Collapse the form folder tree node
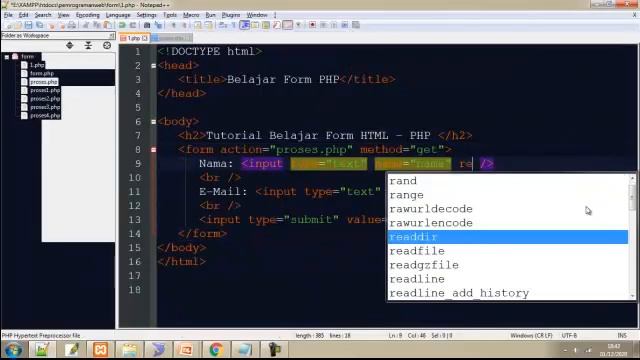 (7, 57)
